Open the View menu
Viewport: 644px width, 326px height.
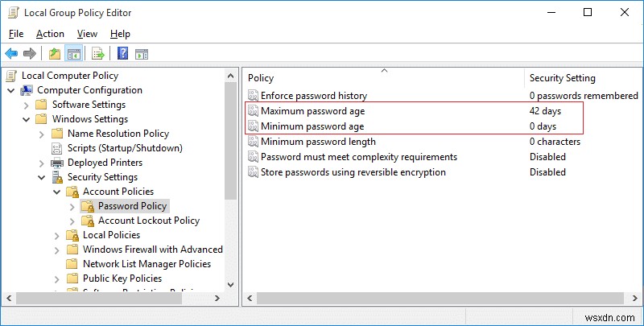[87, 34]
